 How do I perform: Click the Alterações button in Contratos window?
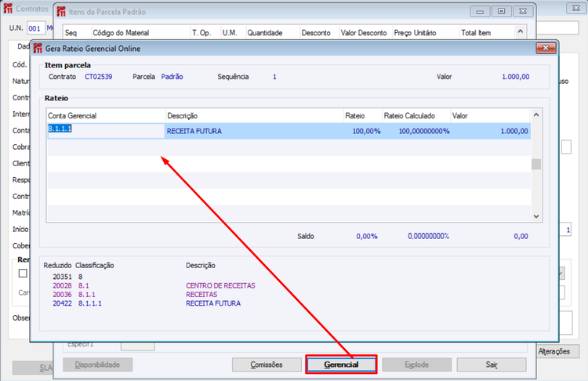(554, 351)
